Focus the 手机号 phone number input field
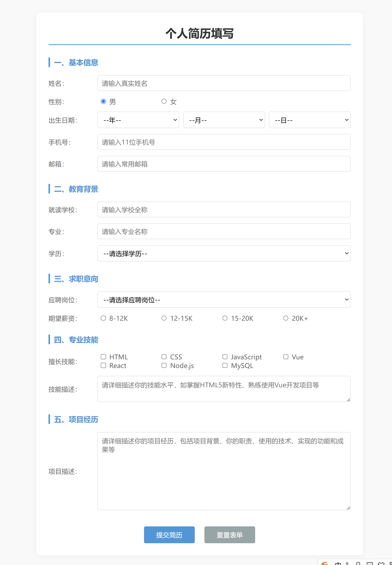This screenshot has height=565, width=392. point(224,142)
